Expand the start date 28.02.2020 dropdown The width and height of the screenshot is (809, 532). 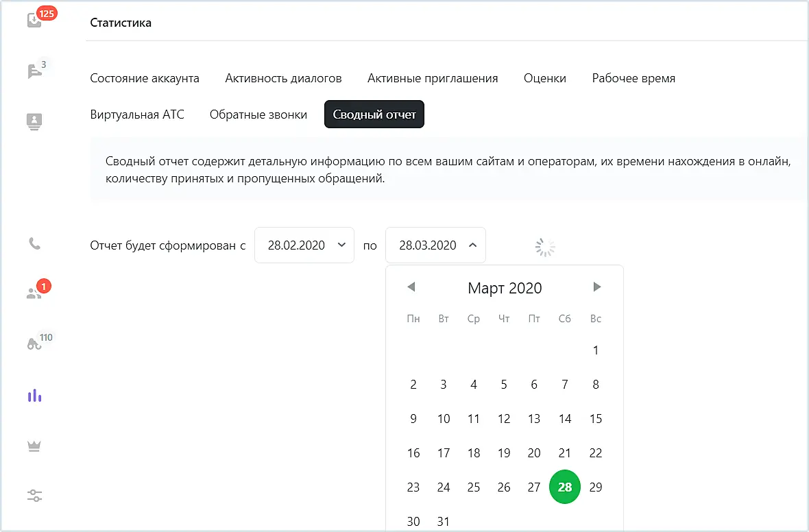304,245
